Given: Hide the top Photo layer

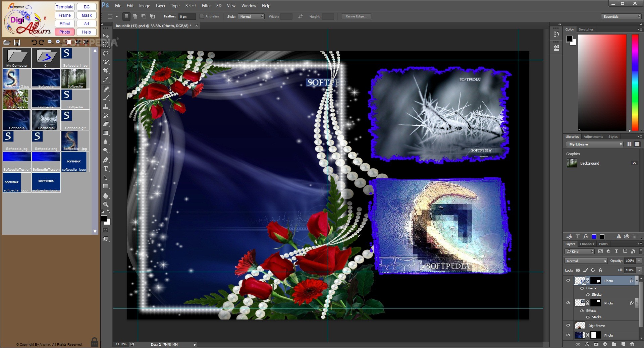Looking at the screenshot, I should pyautogui.click(x=568, y=281).
